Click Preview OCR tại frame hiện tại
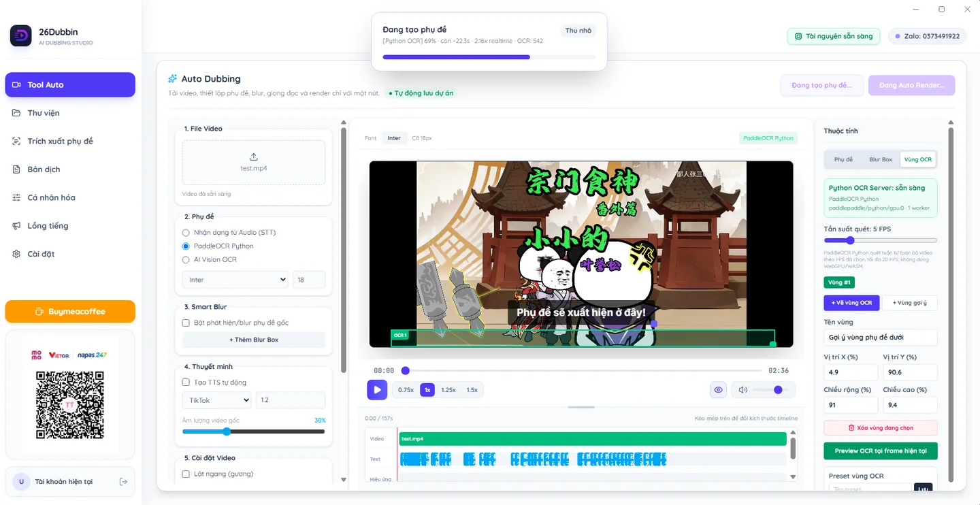980x505 pixels. pos(881,451)
